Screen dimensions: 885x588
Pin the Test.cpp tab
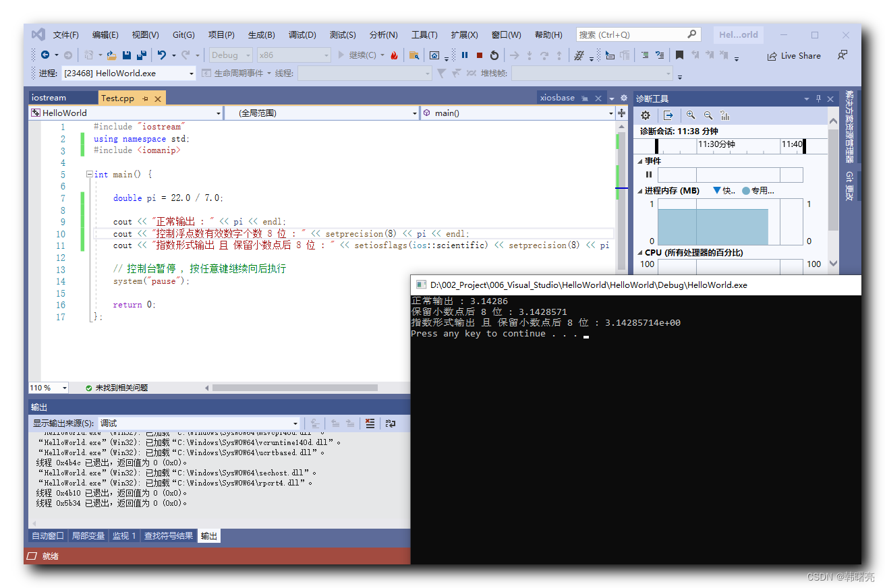146,98
